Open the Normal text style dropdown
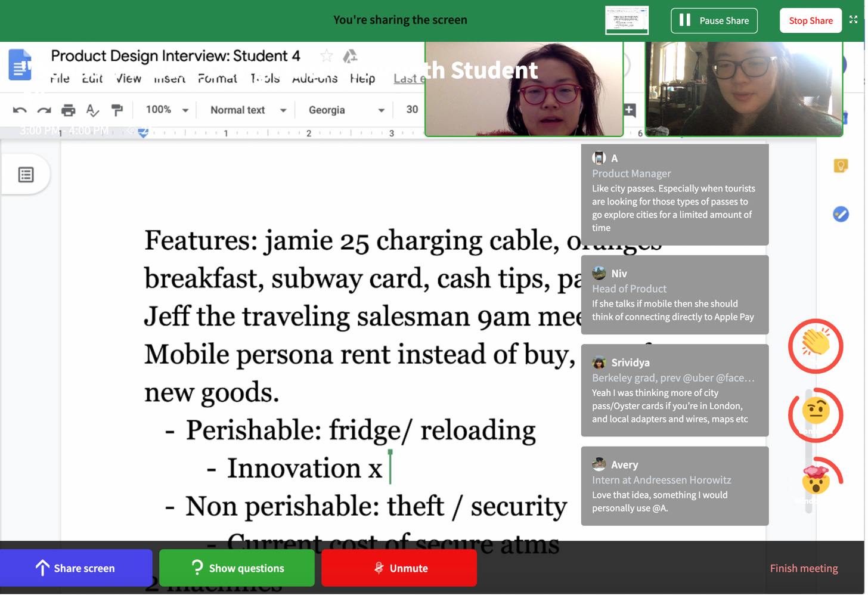 coord(248,110)
